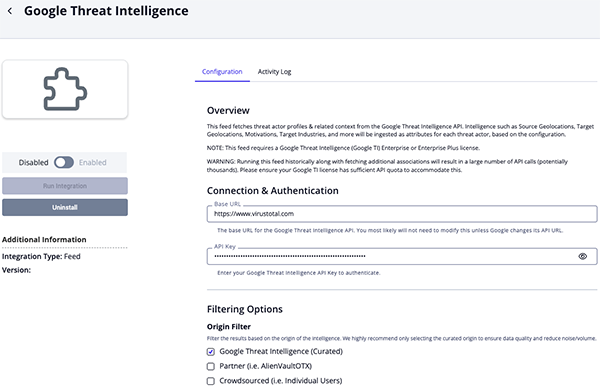Screen dimensions: 600x388
Task: Click the Connection & Authentication heading
Action: click(272, 191)
